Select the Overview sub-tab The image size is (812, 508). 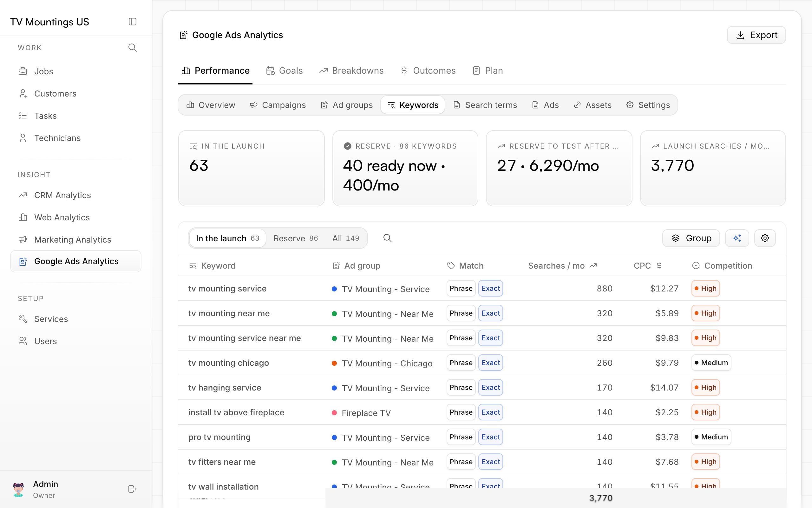[x=211, y=105]
